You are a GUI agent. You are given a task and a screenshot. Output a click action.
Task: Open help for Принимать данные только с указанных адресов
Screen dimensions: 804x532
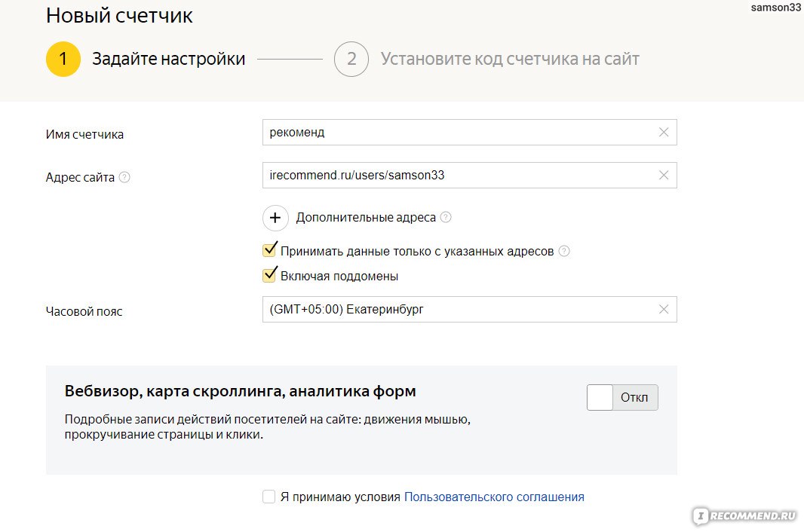(x=564, y=251)
